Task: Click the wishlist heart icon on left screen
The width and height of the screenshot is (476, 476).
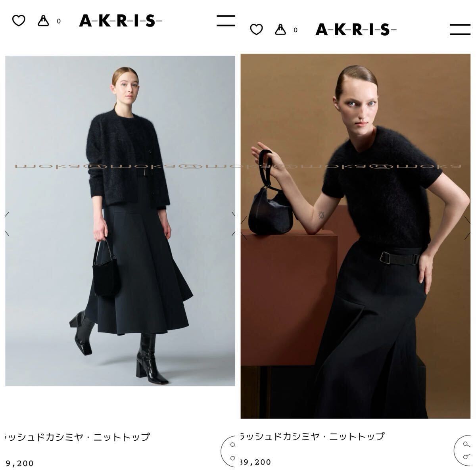Action: tap(19, 21)
